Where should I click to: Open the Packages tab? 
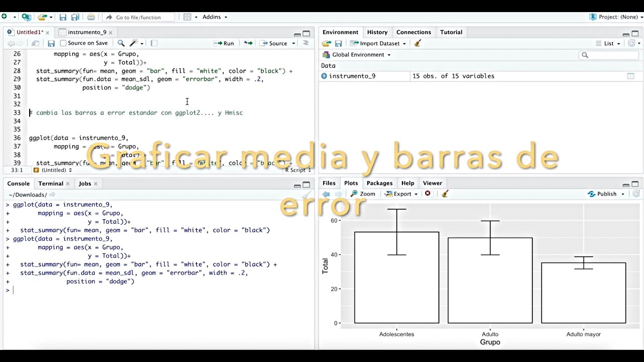pyautogui.click(x=379, y=183)
